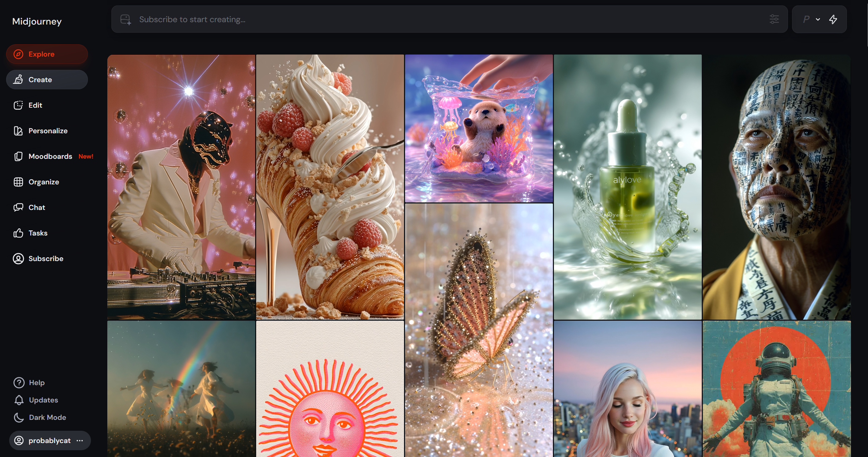Screen dimensions: 868x457
Task: Click the settings sliders icon in prompt bar
Action: point(774,19)
